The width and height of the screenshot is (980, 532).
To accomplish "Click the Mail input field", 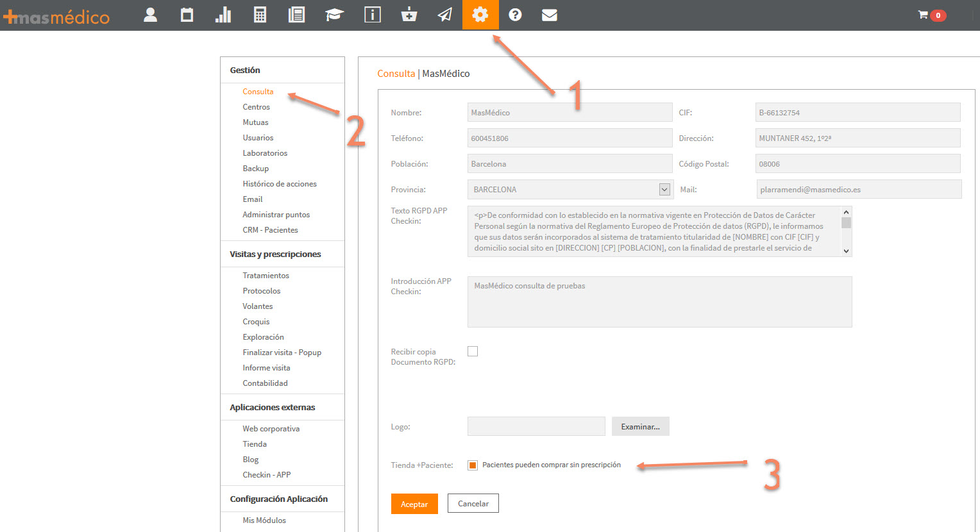I will (859, 189).
